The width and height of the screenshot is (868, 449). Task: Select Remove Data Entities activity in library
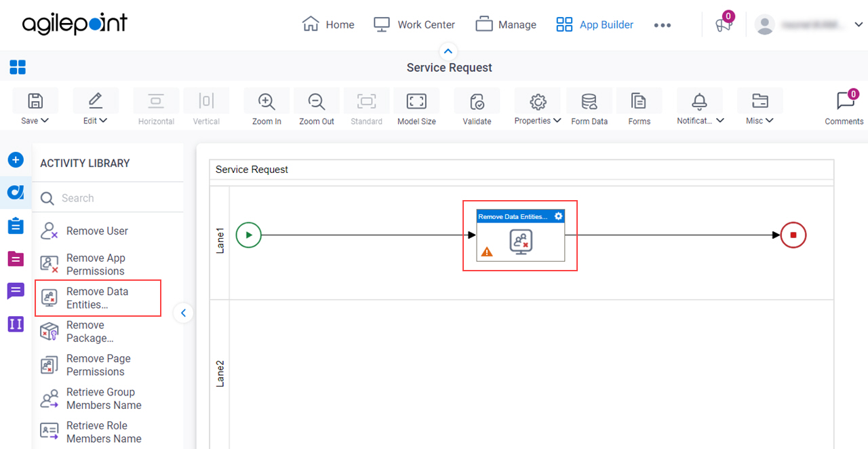click(98, 298)
